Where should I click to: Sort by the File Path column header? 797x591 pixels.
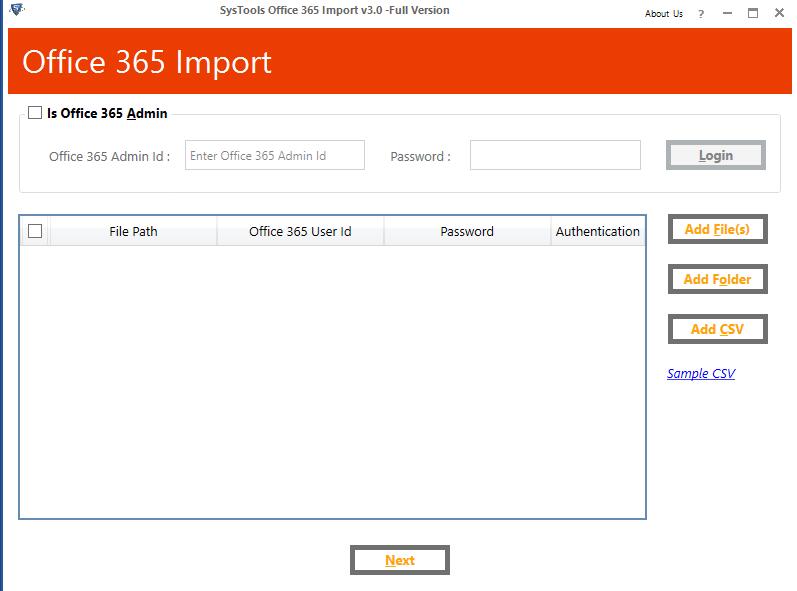pos(133,231)
